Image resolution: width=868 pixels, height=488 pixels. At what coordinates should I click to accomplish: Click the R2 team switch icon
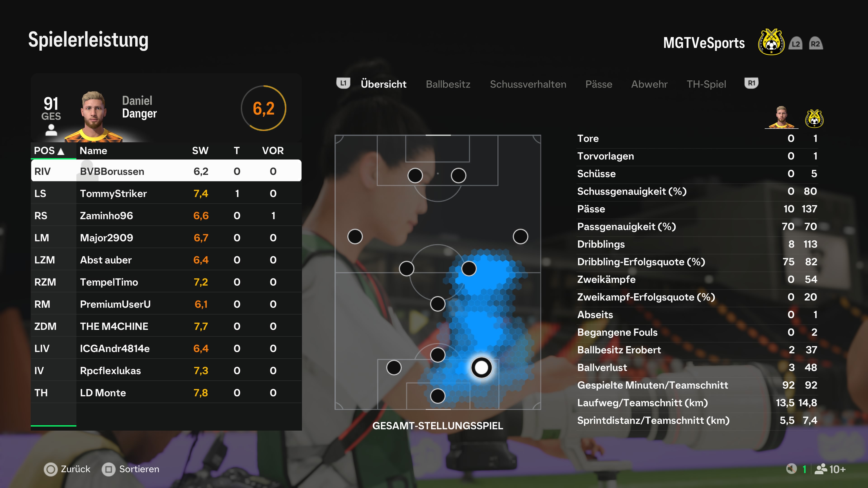point(815,44)
